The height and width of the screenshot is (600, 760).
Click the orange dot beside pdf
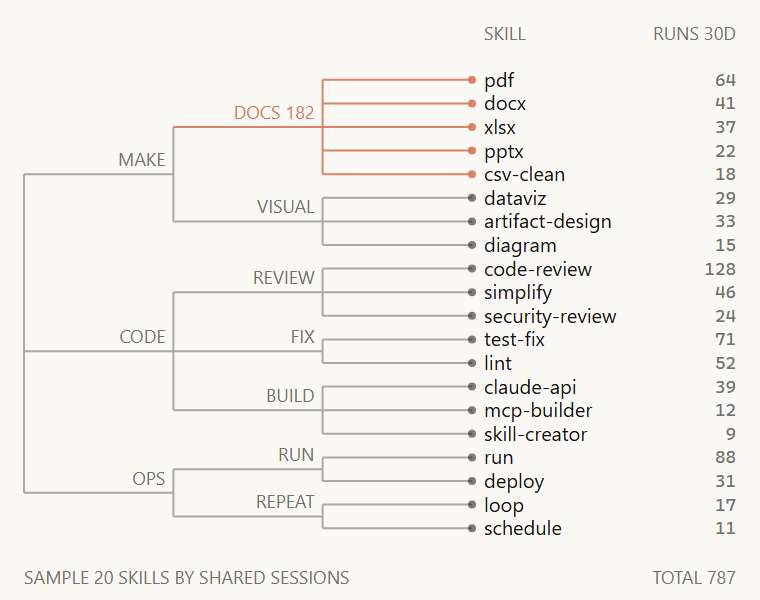pos(472,80)
